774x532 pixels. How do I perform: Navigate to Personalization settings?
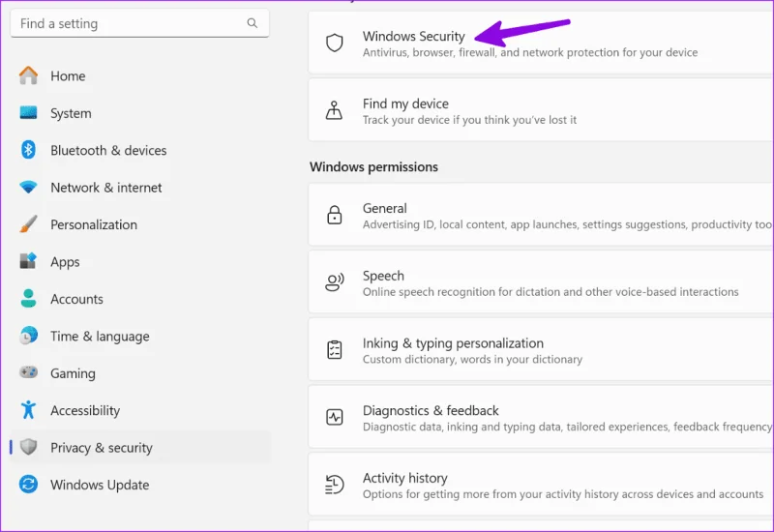pos(94,224)
